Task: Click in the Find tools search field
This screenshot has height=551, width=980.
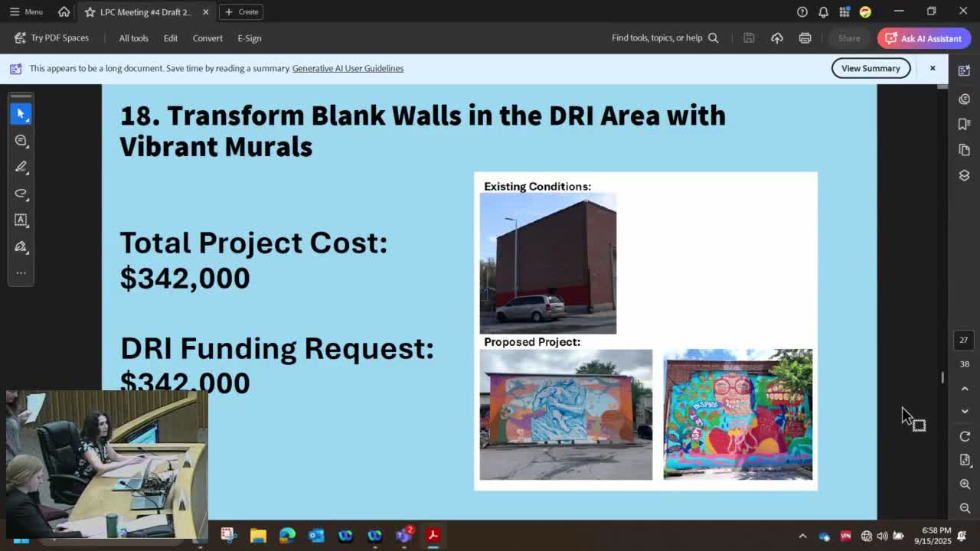Action: 657,38
